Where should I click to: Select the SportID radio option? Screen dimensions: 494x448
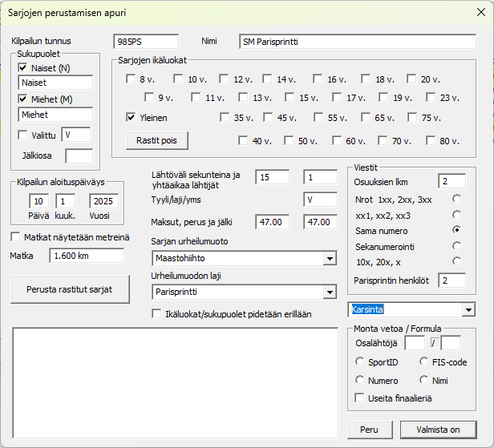pyautogui.click(x=360, y=361)
